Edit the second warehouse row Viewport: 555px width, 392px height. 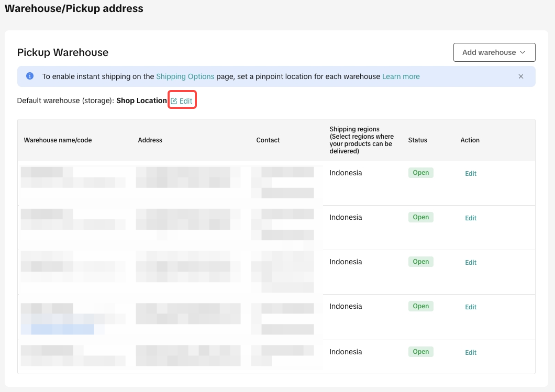coord(471,218)
